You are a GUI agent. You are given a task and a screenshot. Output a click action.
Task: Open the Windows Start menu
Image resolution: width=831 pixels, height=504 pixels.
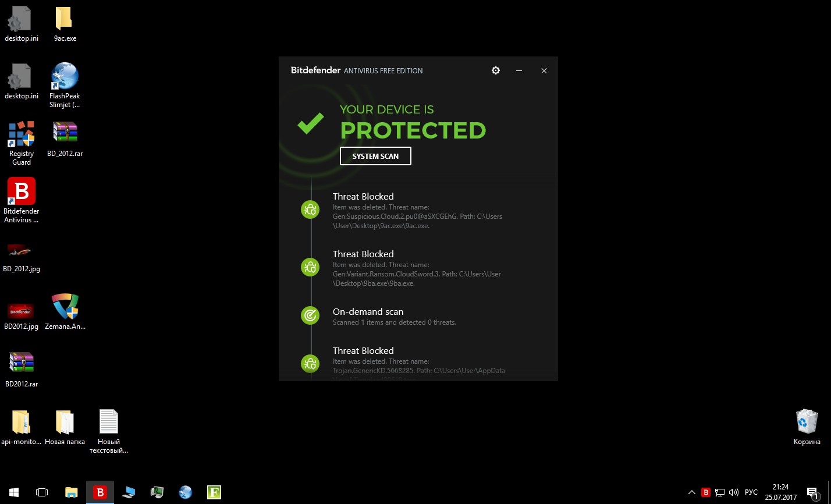[x=14, y=492]
